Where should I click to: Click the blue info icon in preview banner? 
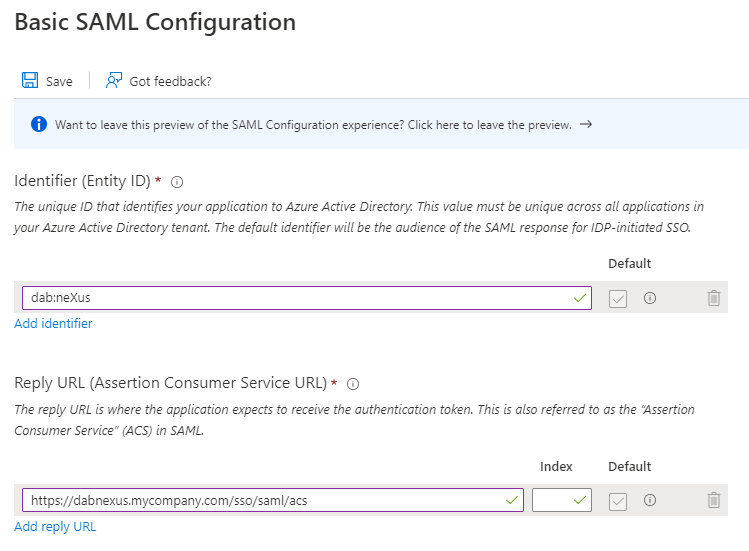pos(39,125)
